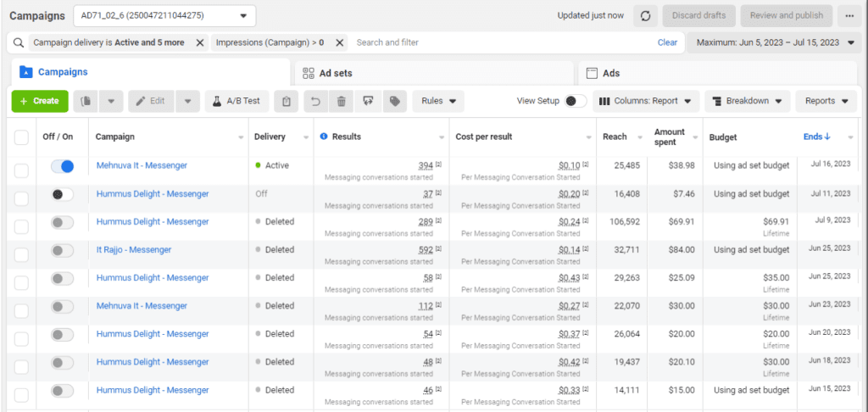Click footnote icon beside 592 results
Viewport: 868px width, 412px height.
pyautogui.click(x=438, y=249)
